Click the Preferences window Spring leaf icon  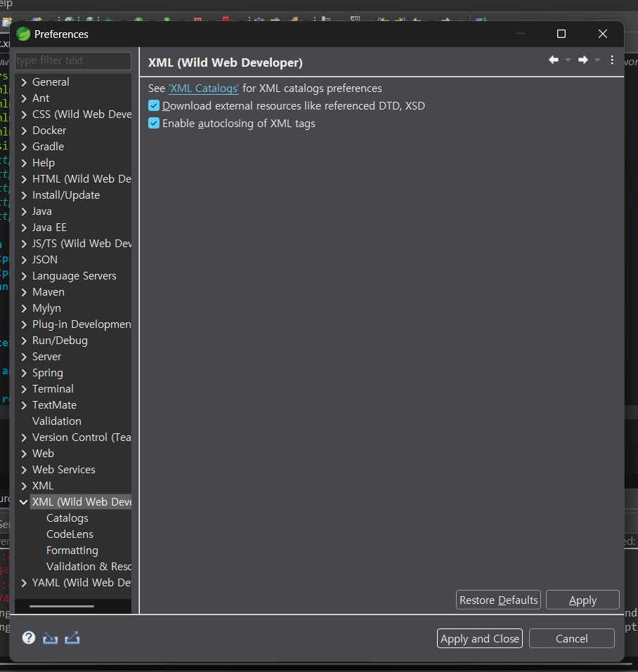coord(23,34)
